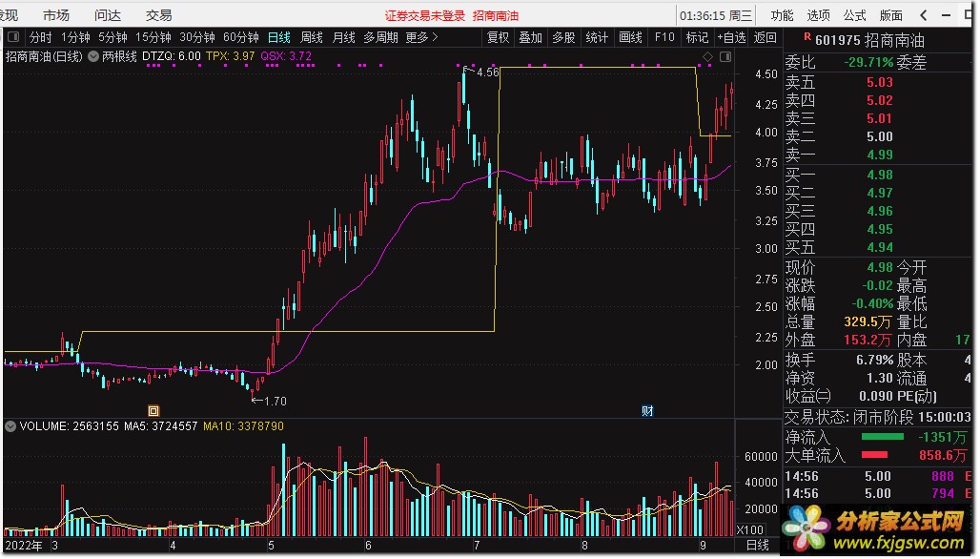Select the 15分钟 period
This screenshot has height=559, width=980.
[153, 37]
